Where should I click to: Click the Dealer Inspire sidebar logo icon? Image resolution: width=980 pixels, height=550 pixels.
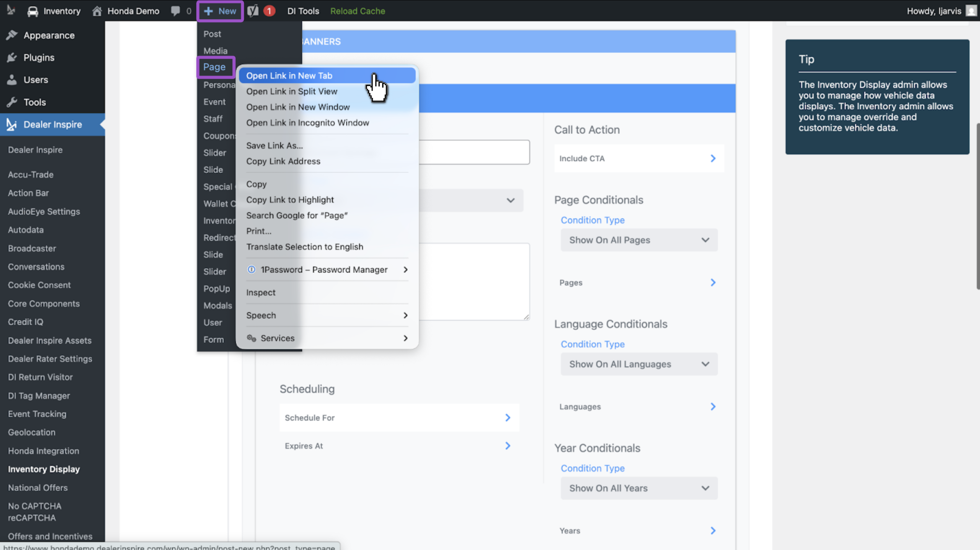(12, 124)
